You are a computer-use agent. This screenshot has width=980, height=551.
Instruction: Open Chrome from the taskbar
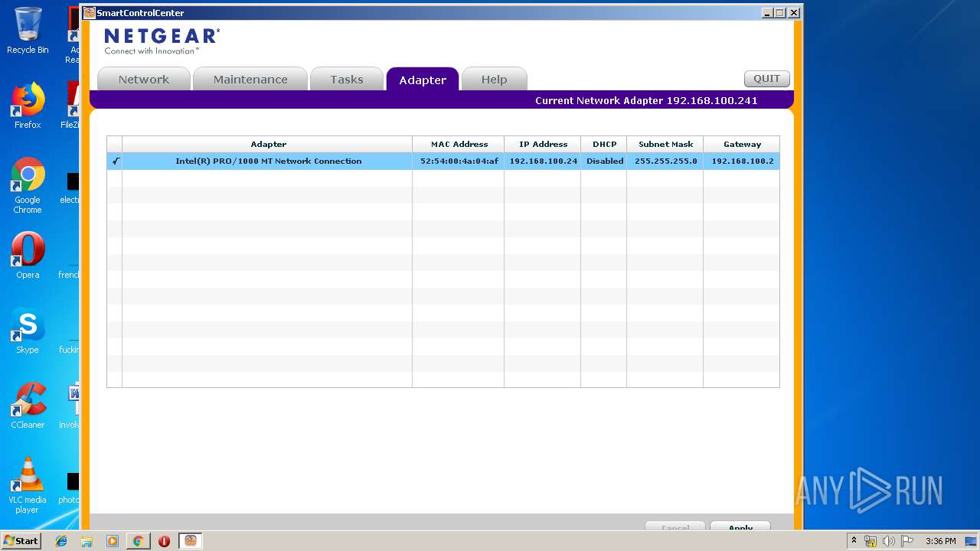point(138,541)
